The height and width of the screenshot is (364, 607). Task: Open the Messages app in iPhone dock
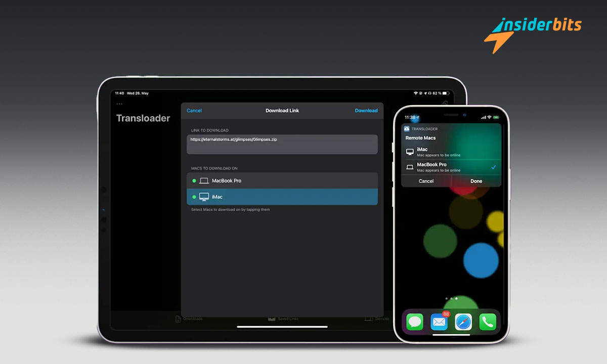(415, 322)
